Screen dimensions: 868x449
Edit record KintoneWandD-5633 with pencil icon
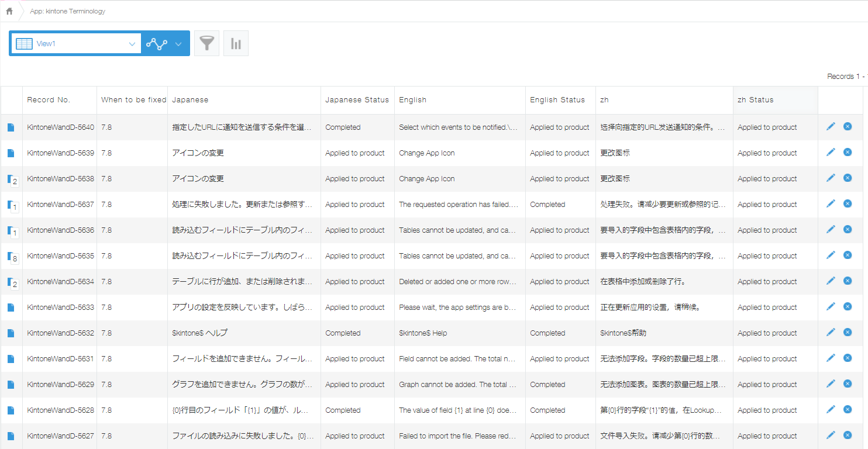click(831, 306)
